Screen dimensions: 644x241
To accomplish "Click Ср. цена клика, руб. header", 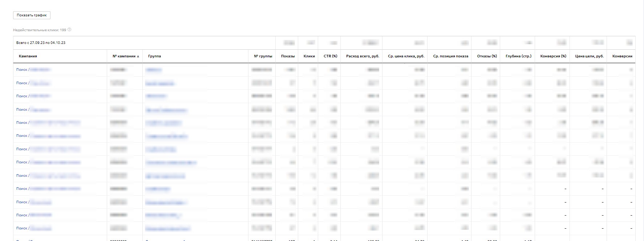I will pos(406,56).
